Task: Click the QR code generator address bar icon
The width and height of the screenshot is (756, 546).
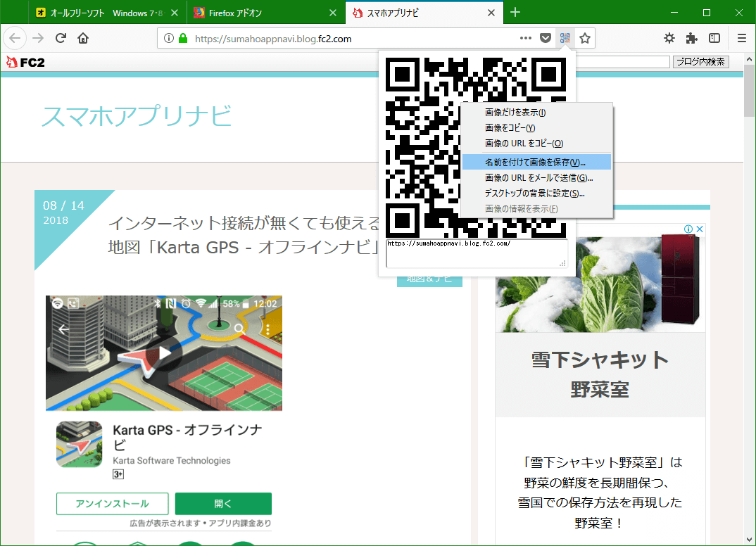Action: pos(565,38)
